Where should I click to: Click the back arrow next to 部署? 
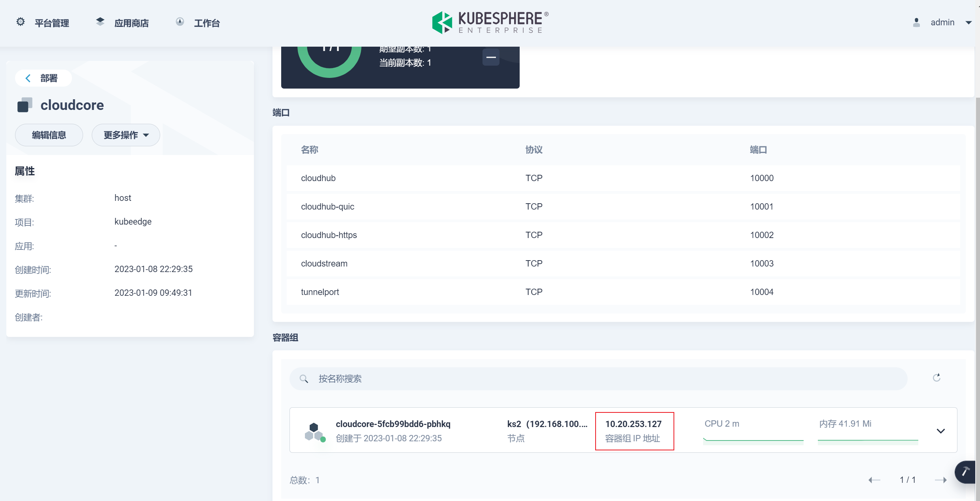pyautogui.click(x=28, y=78)
